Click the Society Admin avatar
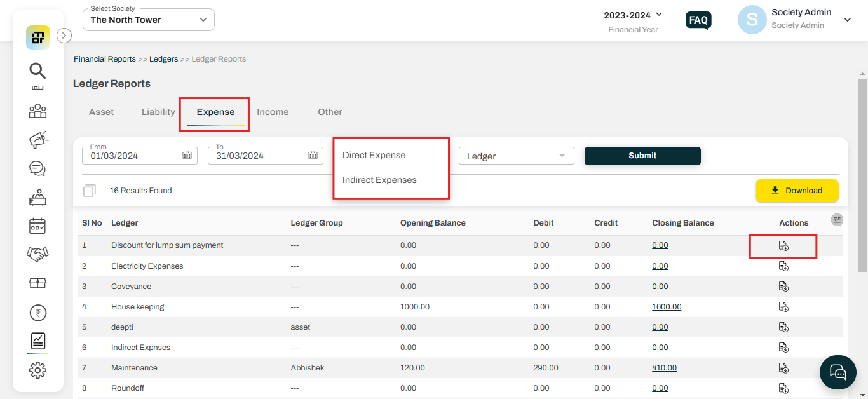Viewport: 868px width, 399px height. [752, 20]
